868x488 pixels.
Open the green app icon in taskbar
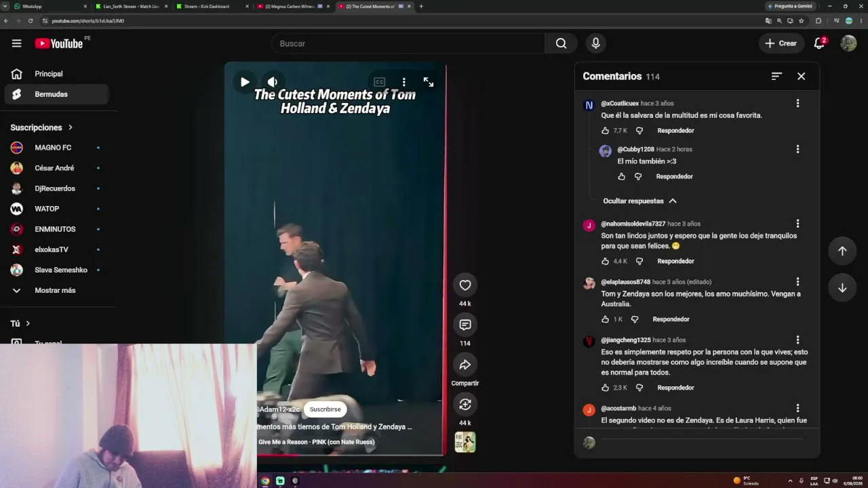(280, 481)
